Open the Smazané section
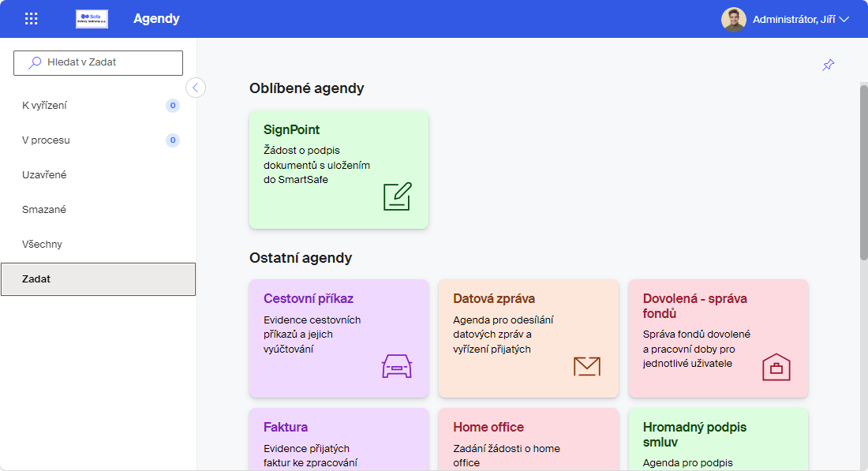The image size is (868, 471). point(99,210)
